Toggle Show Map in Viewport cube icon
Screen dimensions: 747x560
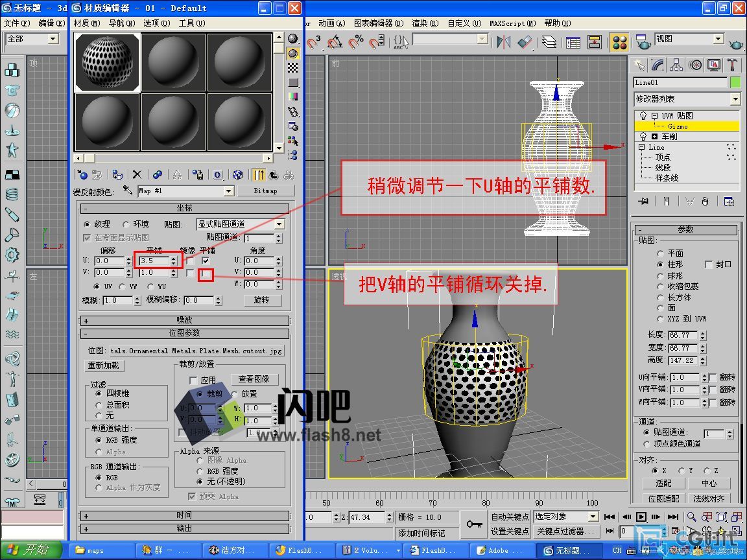pyautogui.click(x=238, y=174)
